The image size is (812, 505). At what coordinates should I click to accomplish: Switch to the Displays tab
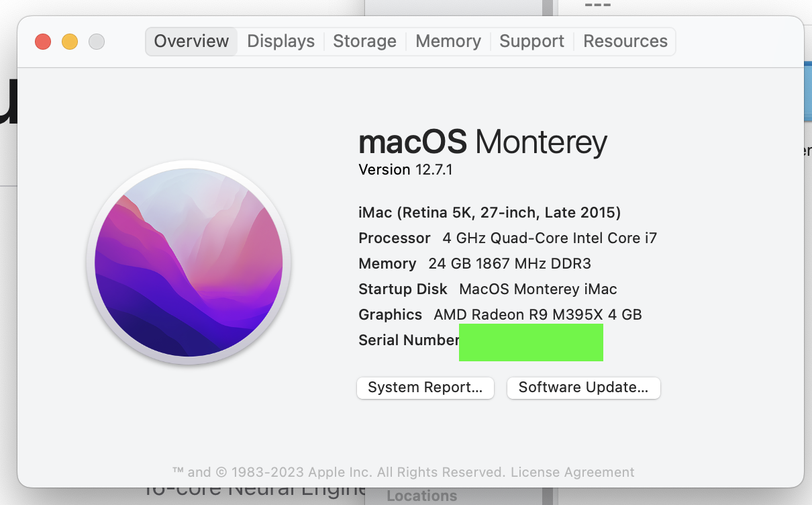click(281, 42)
